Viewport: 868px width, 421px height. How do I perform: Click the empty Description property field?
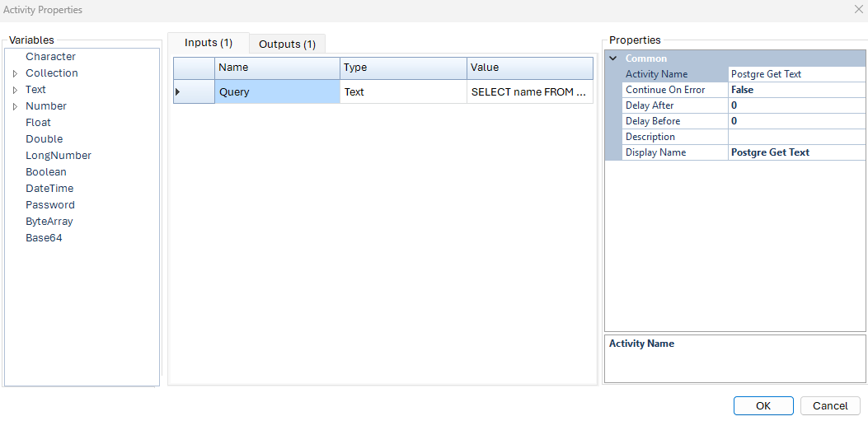(x=795, y=137)
